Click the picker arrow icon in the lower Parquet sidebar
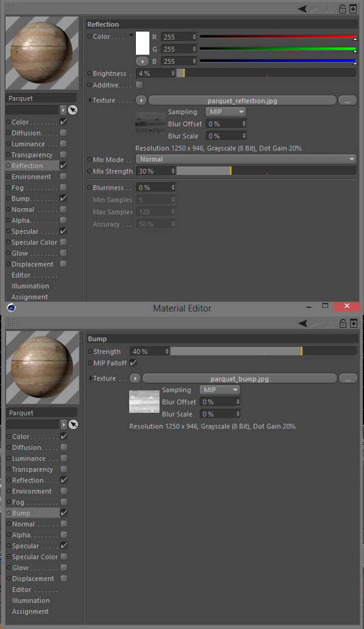Screen dimensions: 364x629 point(73,424)
